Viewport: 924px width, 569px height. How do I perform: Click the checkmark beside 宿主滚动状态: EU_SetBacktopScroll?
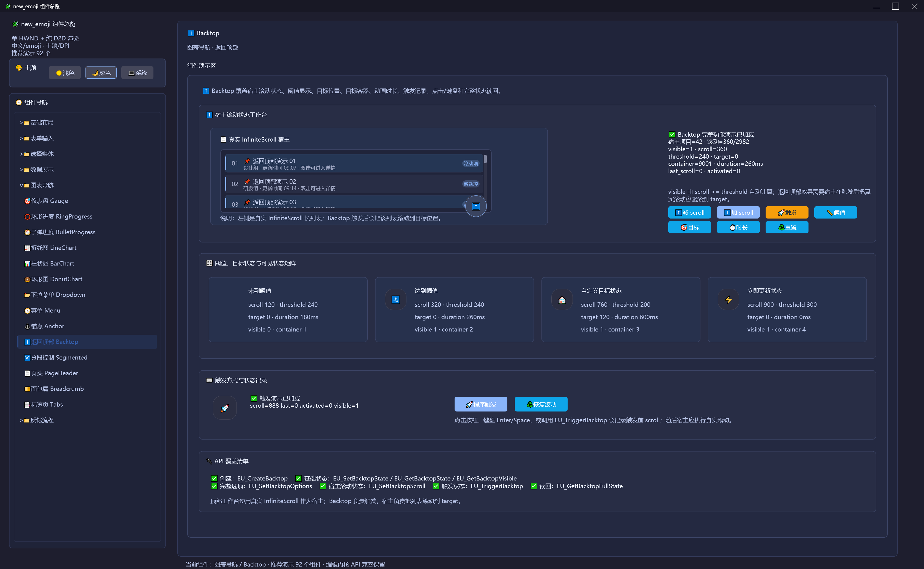click(323, 486)
